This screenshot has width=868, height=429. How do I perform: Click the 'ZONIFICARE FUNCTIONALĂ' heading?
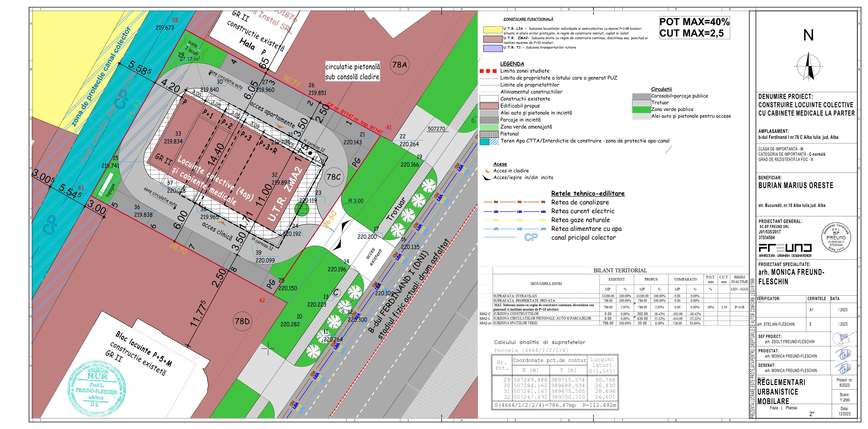pyautogui.click(x=528, y=19)
